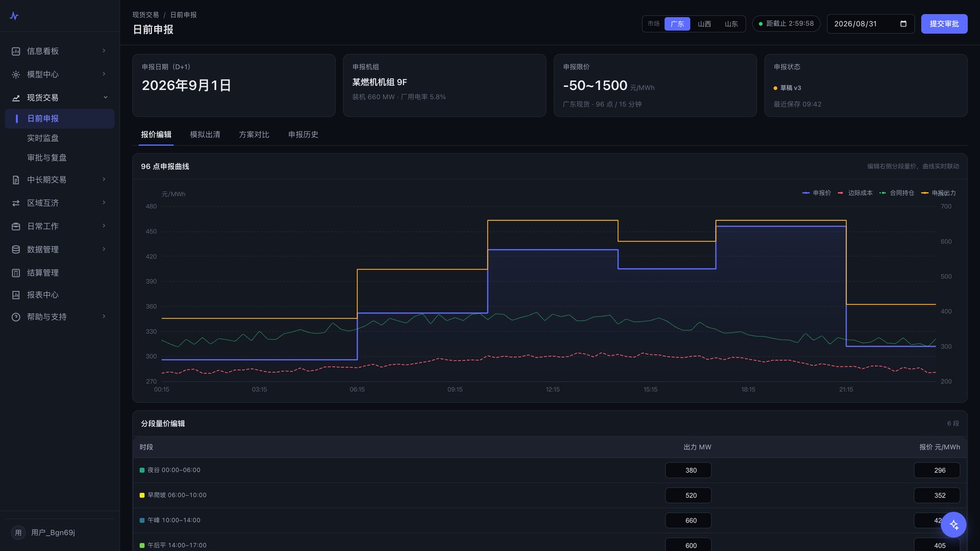Open the floating AI assistant sparkle button
Viewport: 980px width, 551px height.
954,525
